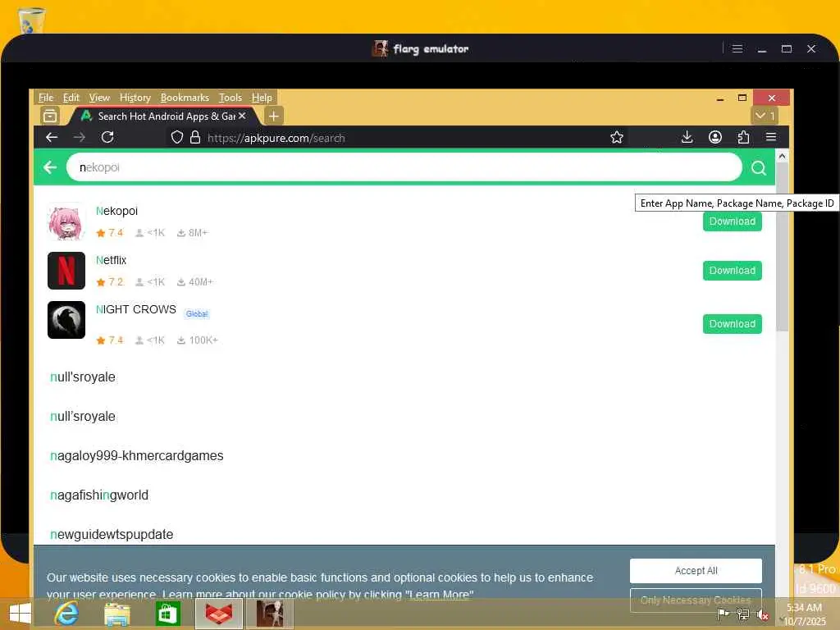
Task: Open the Edit menu
Action: coord(71,98)
